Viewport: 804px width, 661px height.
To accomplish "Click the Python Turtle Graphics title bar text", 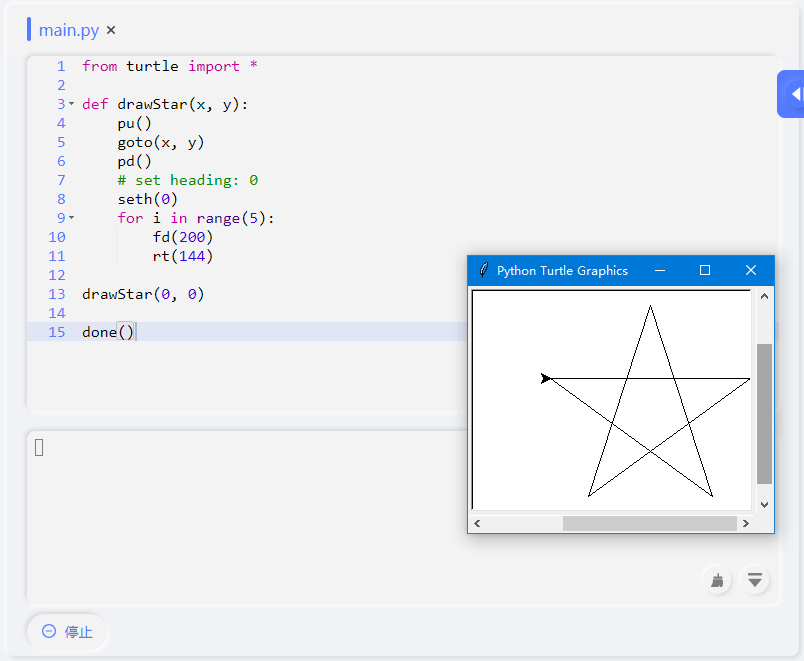I will (x=562, y=270).
